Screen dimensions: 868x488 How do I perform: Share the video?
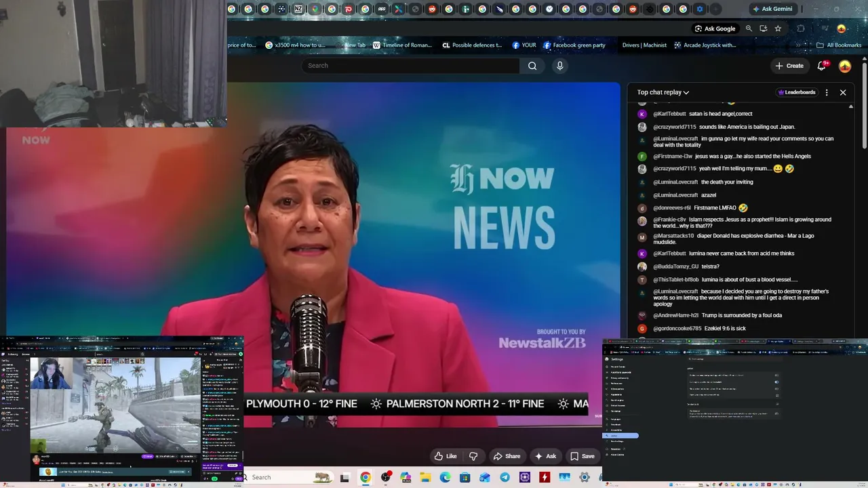507,456
